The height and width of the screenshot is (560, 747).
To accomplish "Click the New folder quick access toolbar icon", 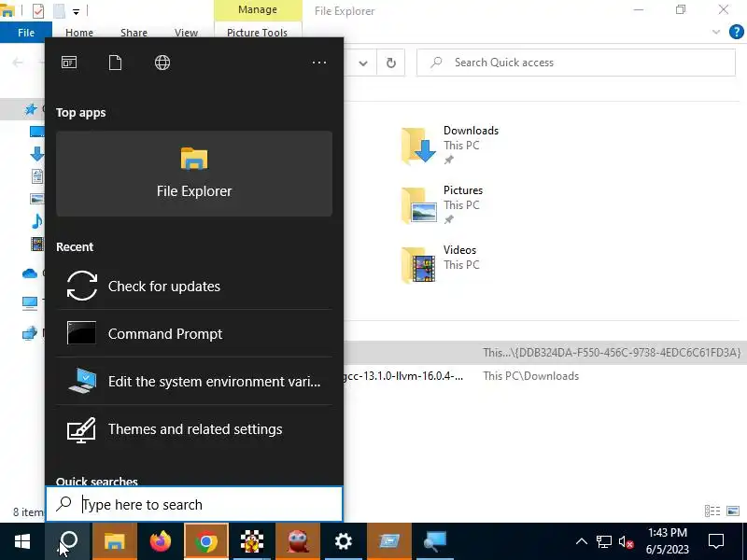I will (x=59, y=10).
